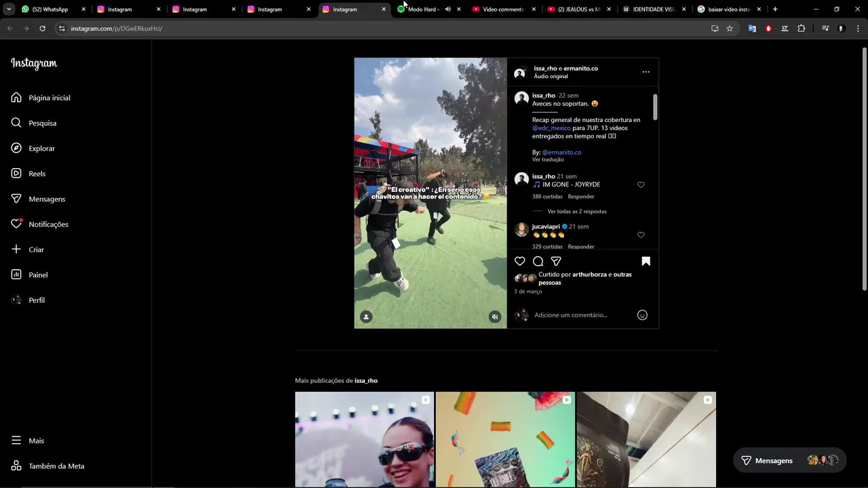
Task: Switch to the JEALOUS vs YouTube tab
Action: tap(578, 9)
